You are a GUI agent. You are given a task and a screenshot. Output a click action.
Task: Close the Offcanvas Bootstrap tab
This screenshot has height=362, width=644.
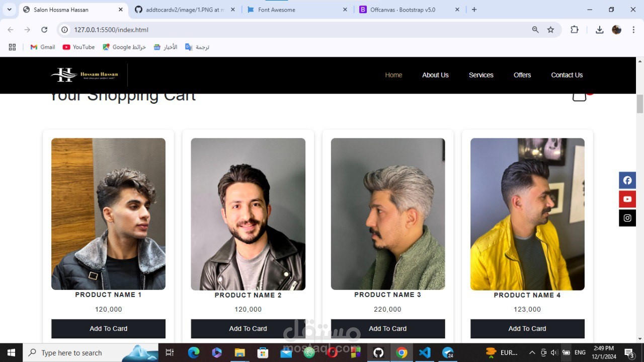tap(457, 10)
